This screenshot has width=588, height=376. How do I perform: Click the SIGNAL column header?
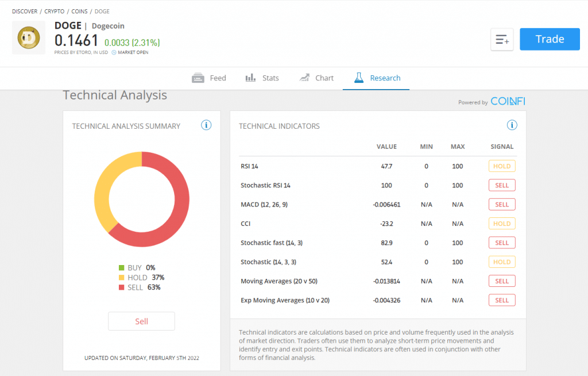click(502, 147)
